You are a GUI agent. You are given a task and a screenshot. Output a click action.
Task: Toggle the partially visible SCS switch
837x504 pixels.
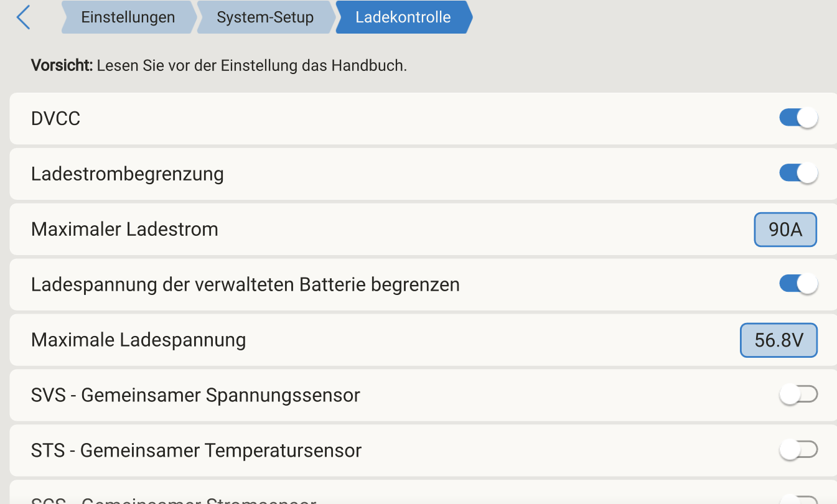798,500
